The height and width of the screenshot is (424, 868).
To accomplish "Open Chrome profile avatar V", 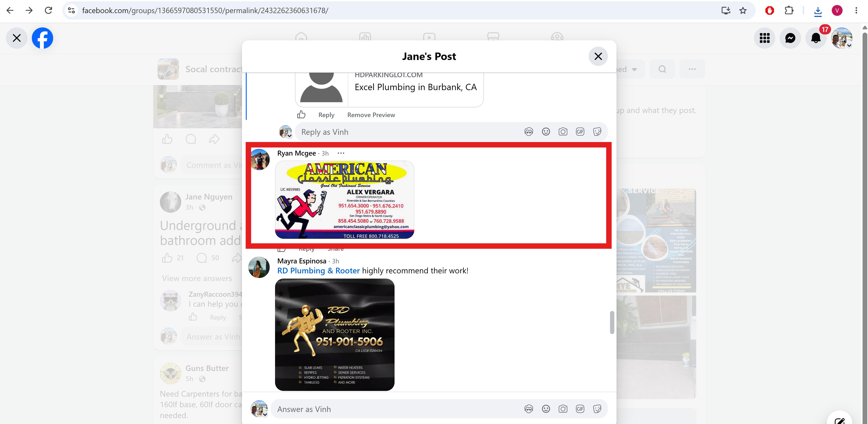I will point(837,10).
